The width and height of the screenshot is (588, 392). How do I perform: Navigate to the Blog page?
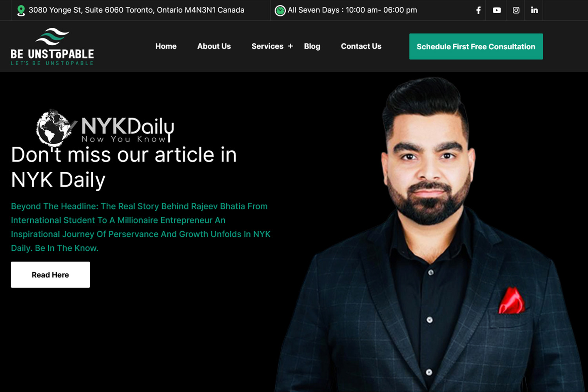312,46
